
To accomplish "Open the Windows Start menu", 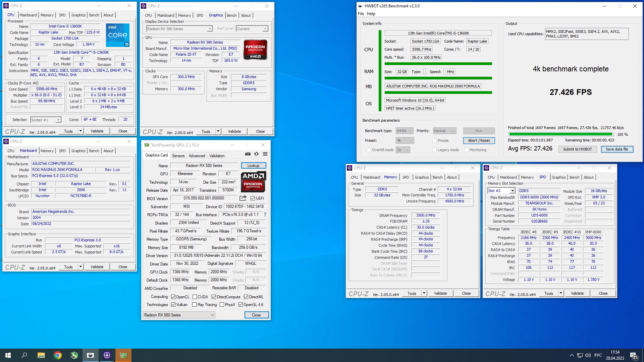I will (8, 355).
